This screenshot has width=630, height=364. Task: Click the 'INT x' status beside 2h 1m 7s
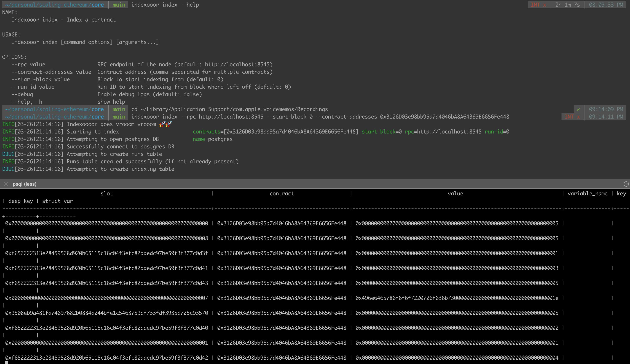tap(538, 5)
